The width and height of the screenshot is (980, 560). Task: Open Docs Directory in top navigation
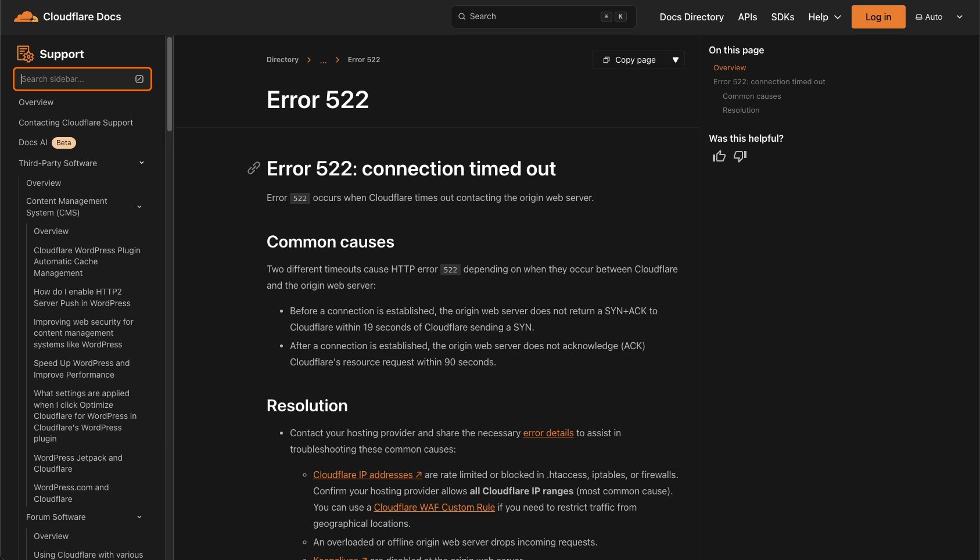pos(691,17)
